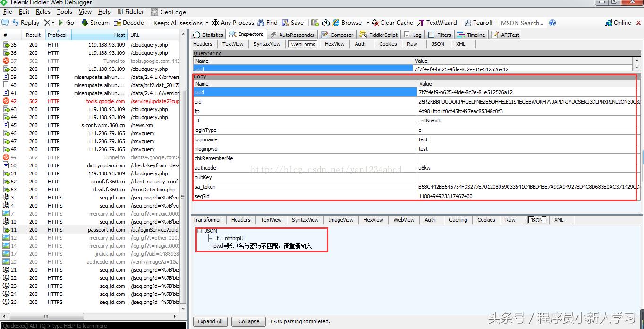Image resolution: width=644 pixels, height=329 pixels.
Task: Open the Rules menu
Action: [x=43, y=11]
